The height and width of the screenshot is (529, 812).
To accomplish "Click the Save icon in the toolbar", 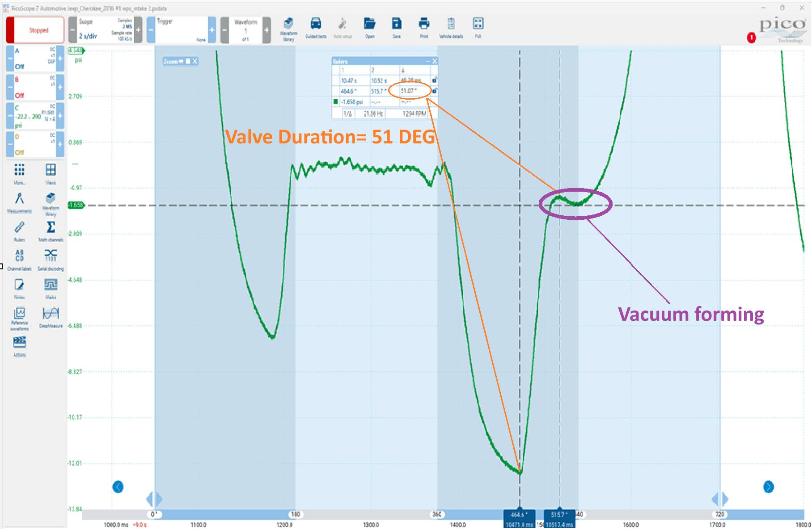I will pyautogui.click(x=397, y=28).
